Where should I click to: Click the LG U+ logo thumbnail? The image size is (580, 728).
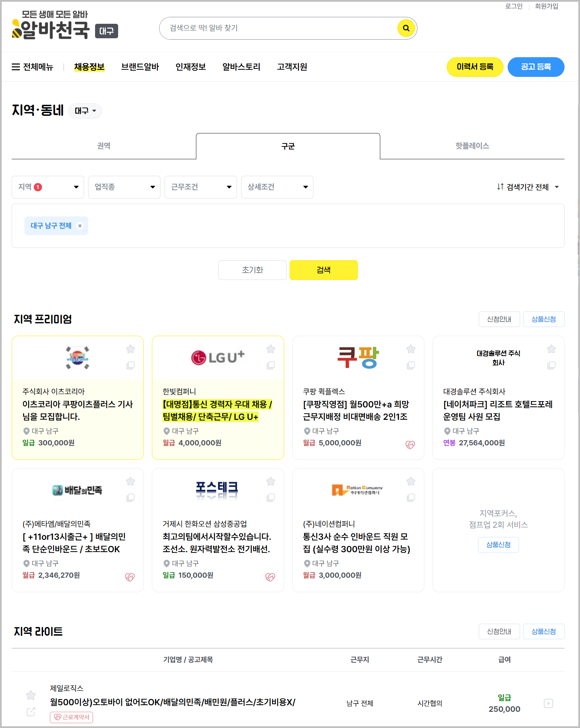pos(218,357)
